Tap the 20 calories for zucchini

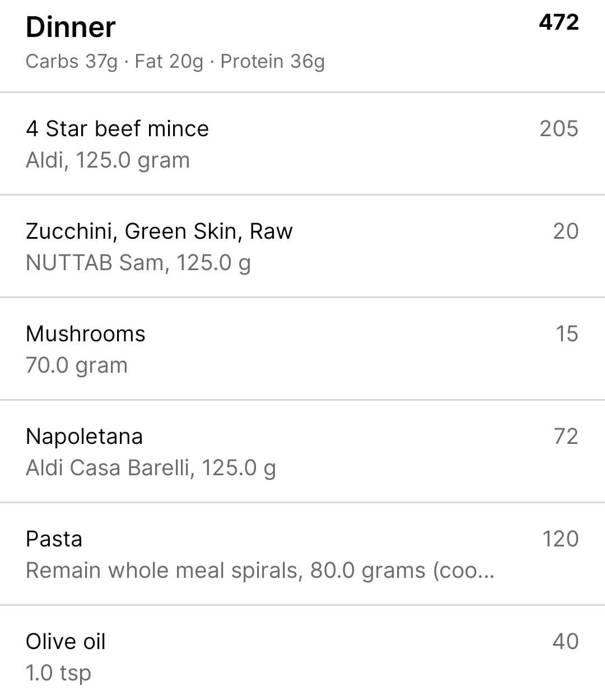pyautogui.click(x=565, y=231)
